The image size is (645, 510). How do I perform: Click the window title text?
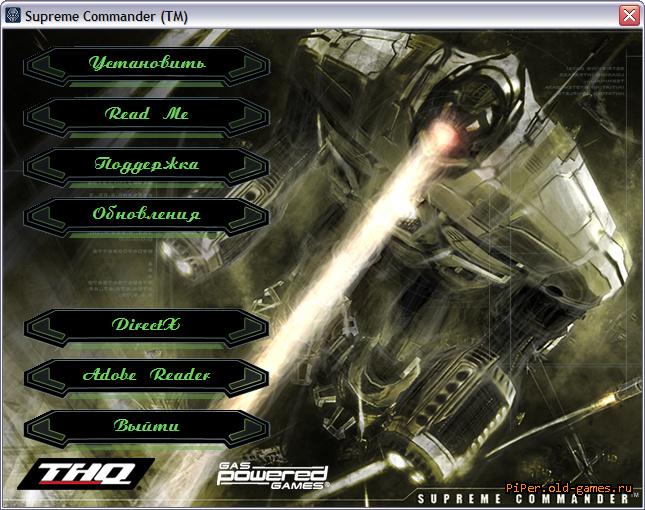(x=91, y=15)
